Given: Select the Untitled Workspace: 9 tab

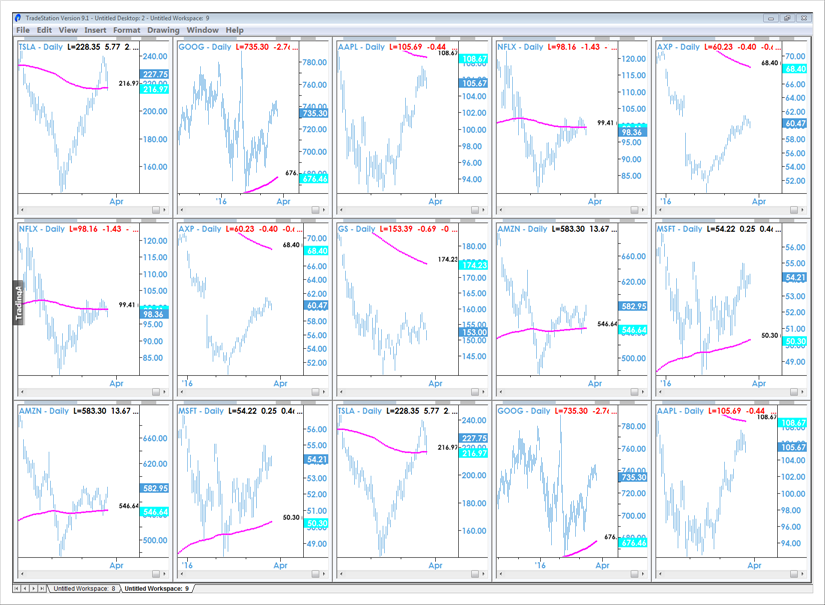Looking at the screenshot, I should click(156, 589).
